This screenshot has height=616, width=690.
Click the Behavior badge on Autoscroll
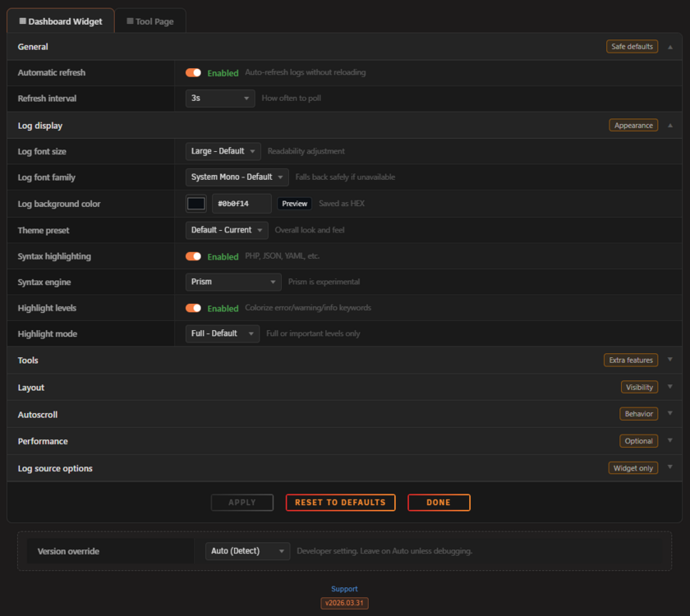pos(638,414)
